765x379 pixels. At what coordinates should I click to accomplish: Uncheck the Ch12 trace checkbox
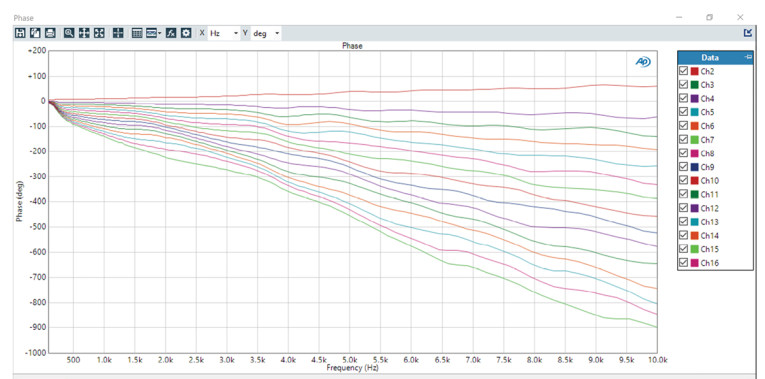pos(684,208)
